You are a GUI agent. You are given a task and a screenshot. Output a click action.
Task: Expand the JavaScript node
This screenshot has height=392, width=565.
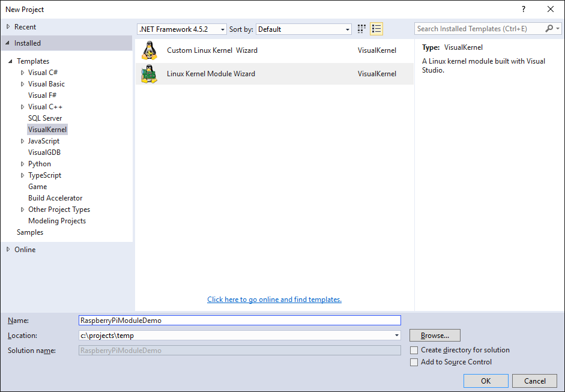point(23,141)
